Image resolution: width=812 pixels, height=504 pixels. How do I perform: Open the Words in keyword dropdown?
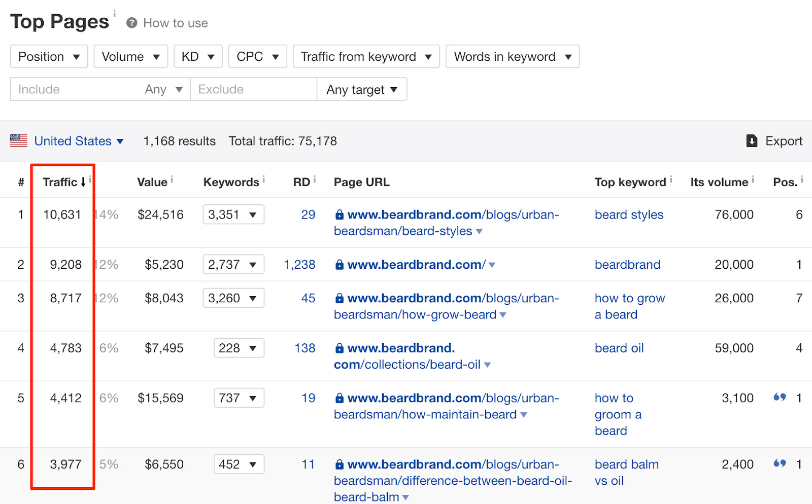pos(513,56)
